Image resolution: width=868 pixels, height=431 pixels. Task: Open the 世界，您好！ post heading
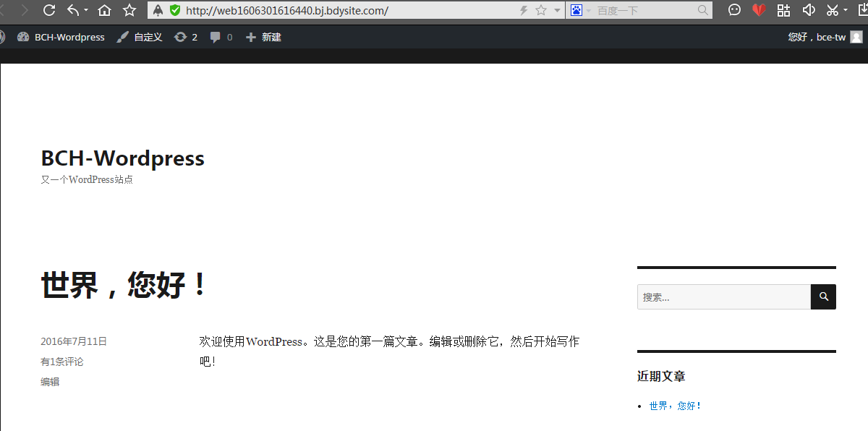coord(124,285)
